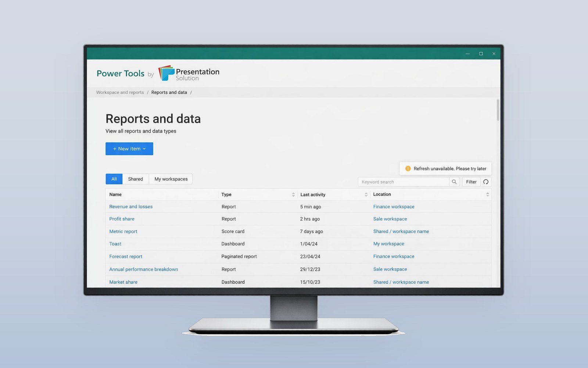Click the refresh icon beside Filter
The image size is (588, 368).
(486, 182)
